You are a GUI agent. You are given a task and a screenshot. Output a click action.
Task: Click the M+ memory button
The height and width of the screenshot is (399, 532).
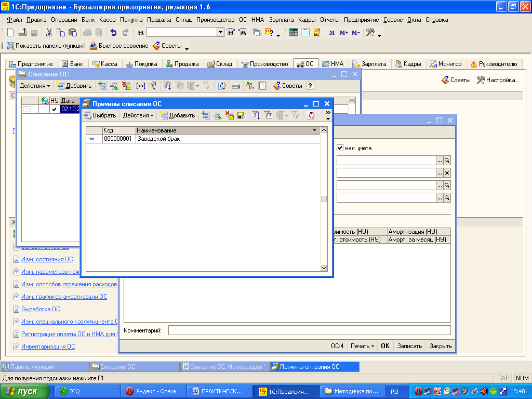click(344, 33)
